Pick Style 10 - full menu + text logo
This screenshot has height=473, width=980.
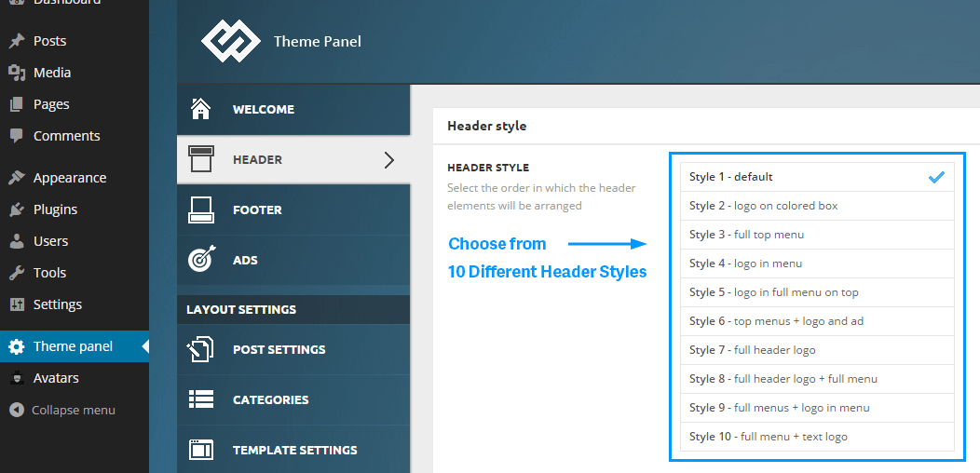pos(818,437)
